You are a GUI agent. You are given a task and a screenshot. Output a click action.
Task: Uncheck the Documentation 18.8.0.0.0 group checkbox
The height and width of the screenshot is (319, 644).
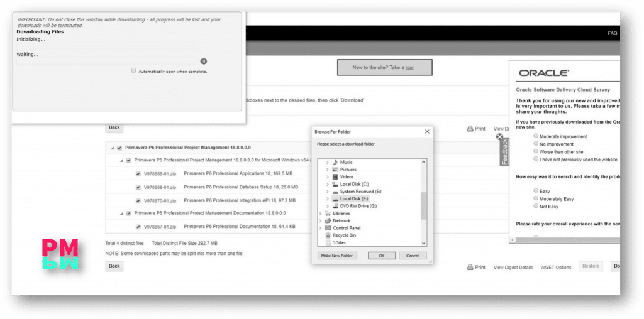click(128, 214)
